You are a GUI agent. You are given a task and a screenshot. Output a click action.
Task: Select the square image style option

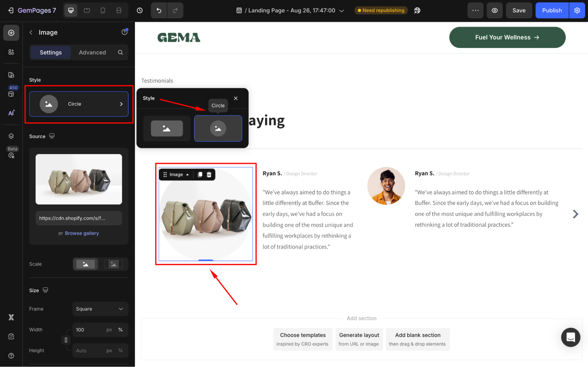pos(167,129)
